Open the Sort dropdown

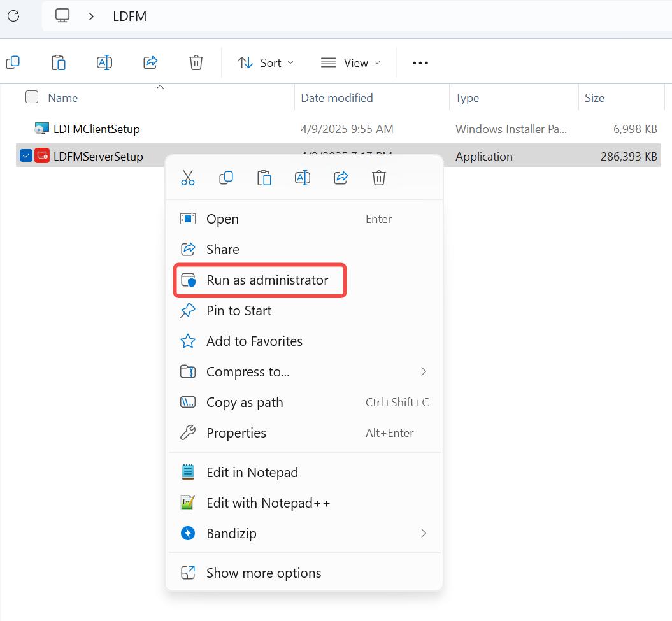pyautogui.click(x=266, y=62)
